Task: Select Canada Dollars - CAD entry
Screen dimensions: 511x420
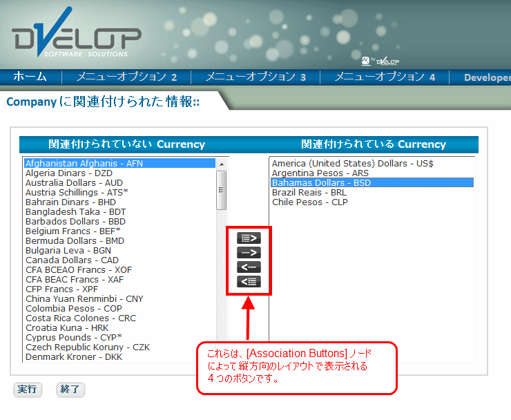Action: tap(72, 260)
